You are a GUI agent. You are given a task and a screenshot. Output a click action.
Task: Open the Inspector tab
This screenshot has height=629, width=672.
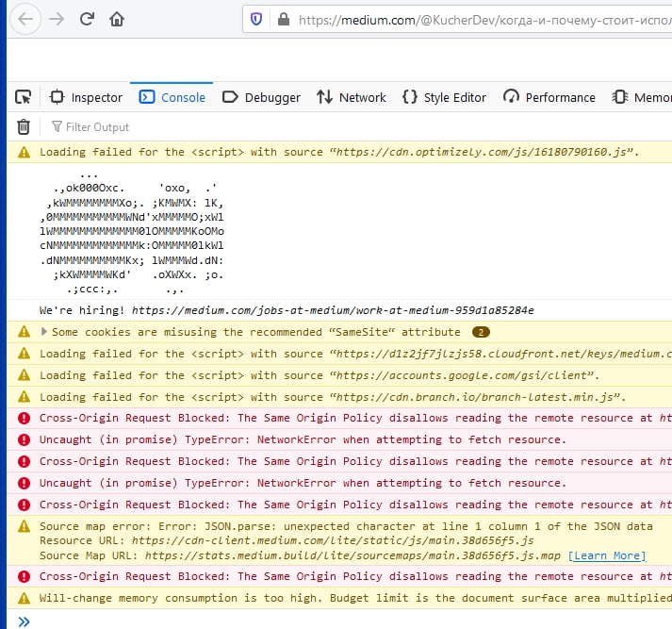click(86, 97)
